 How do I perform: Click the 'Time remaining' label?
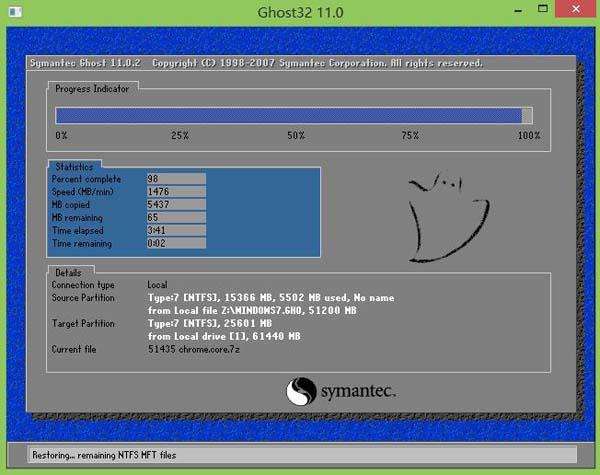(82, 243)
